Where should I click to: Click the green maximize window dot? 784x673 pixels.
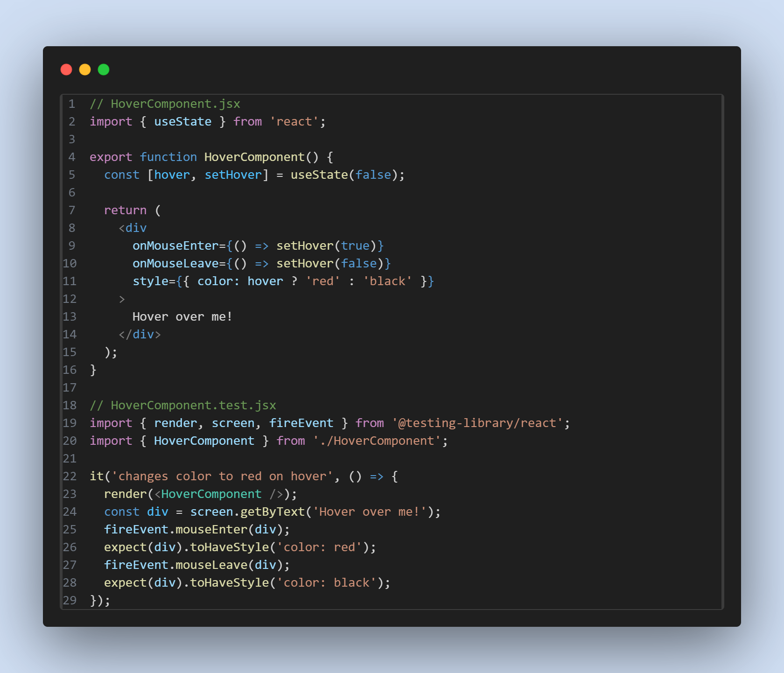tap(104, 70)
